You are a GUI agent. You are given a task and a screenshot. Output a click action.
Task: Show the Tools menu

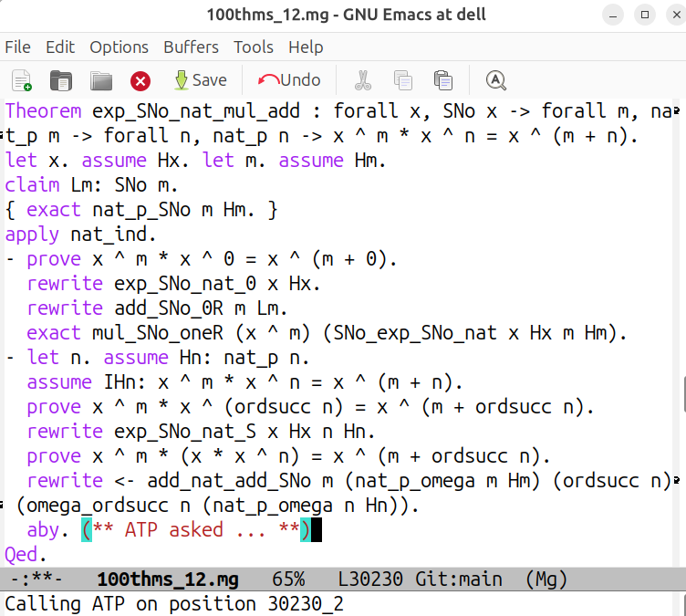coord(253,47)
